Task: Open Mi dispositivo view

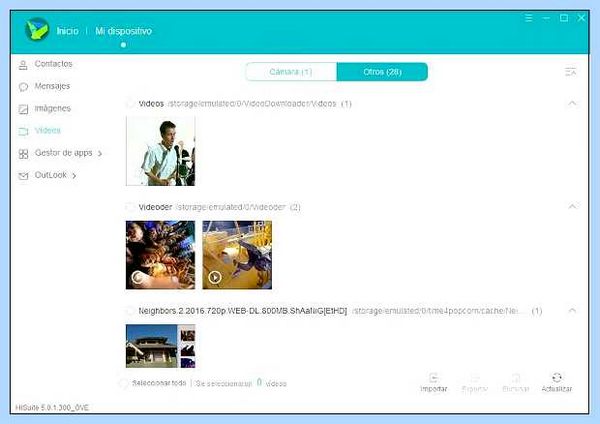Action: tap(124, 31)
